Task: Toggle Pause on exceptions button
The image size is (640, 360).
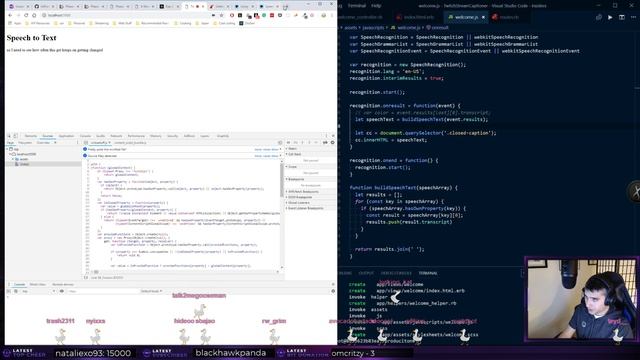Action: pos(332,142)
